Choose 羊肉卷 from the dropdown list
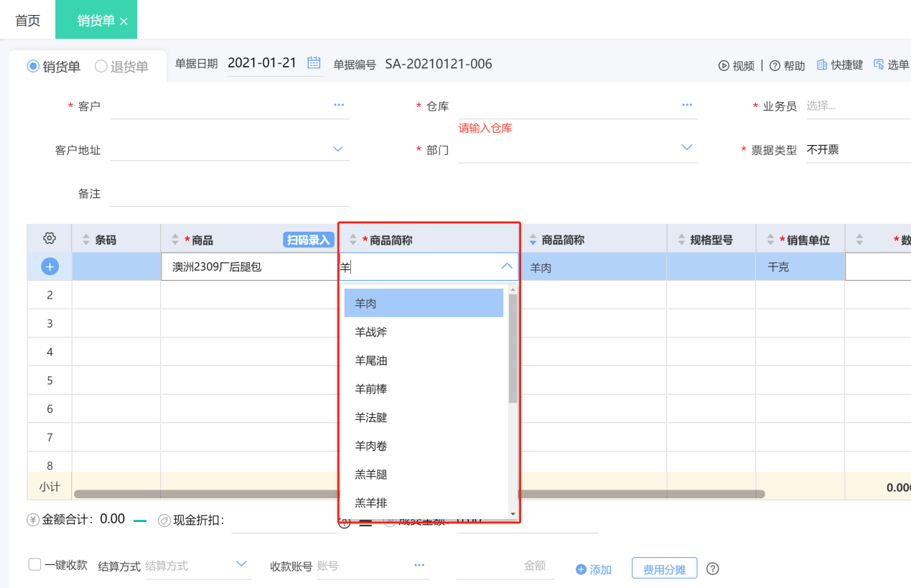 pos(424,446)
